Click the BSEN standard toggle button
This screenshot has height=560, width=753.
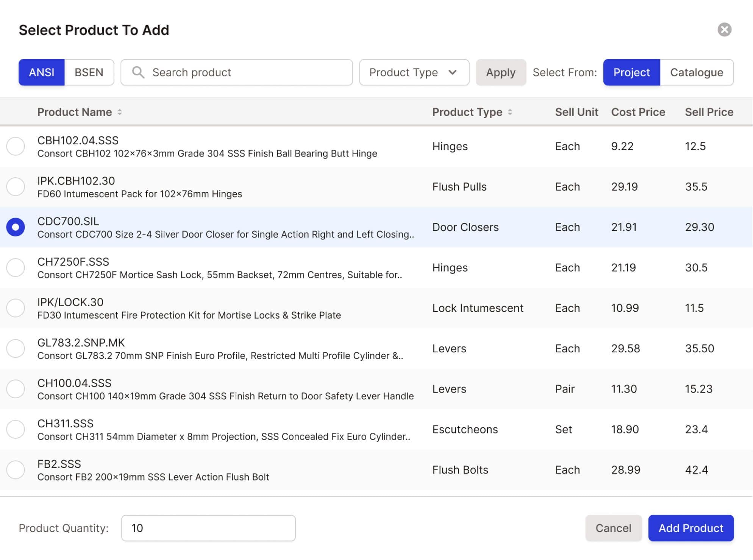(88, 72)
